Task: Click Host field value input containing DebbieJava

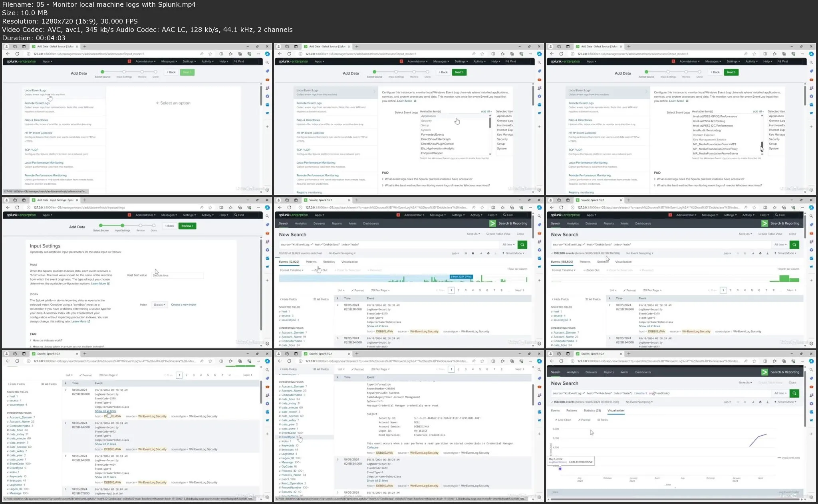Action: pos(178,275)
